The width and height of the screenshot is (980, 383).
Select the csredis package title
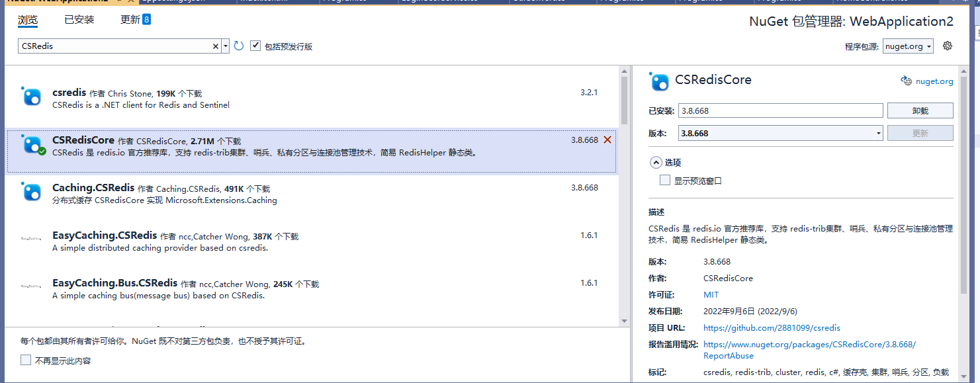pos(69,93)
